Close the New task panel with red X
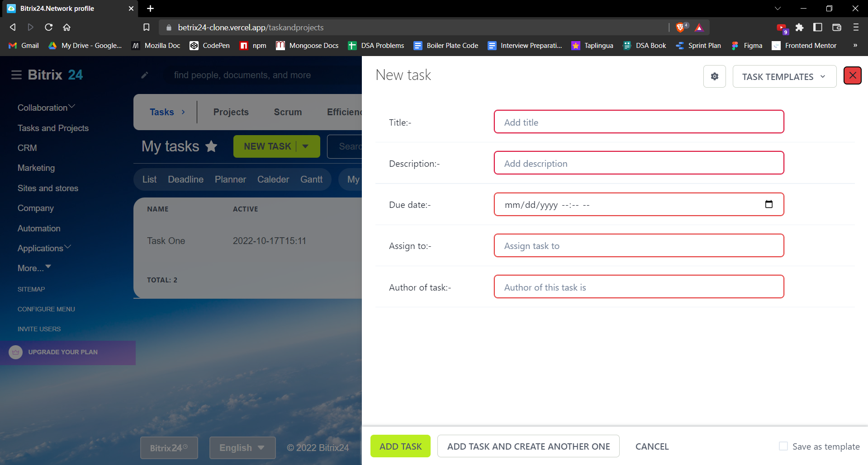The image size is (868, 465). (853, 75)
